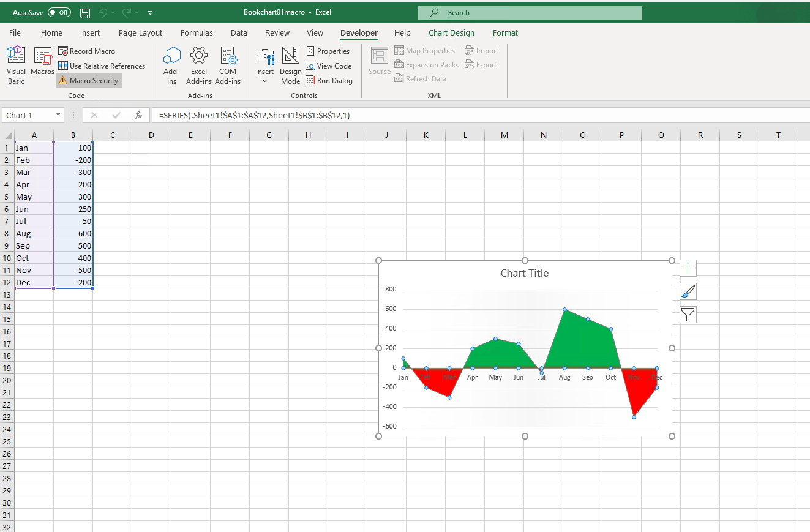Open the Macros dialog
810x532 pixels.
coord(43,62)
